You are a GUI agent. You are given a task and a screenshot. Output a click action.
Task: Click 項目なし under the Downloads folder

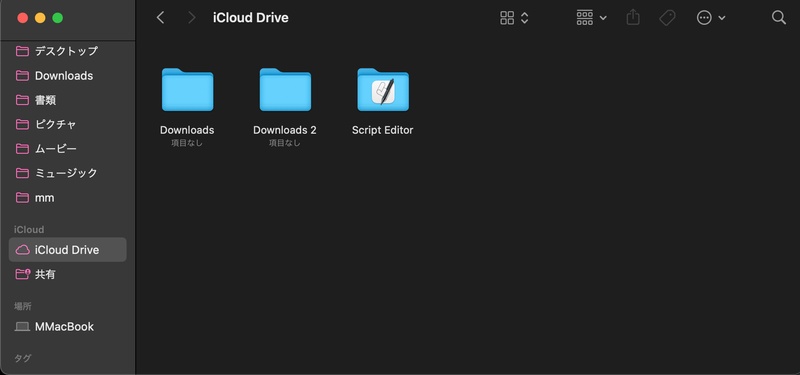pos(187,143)
